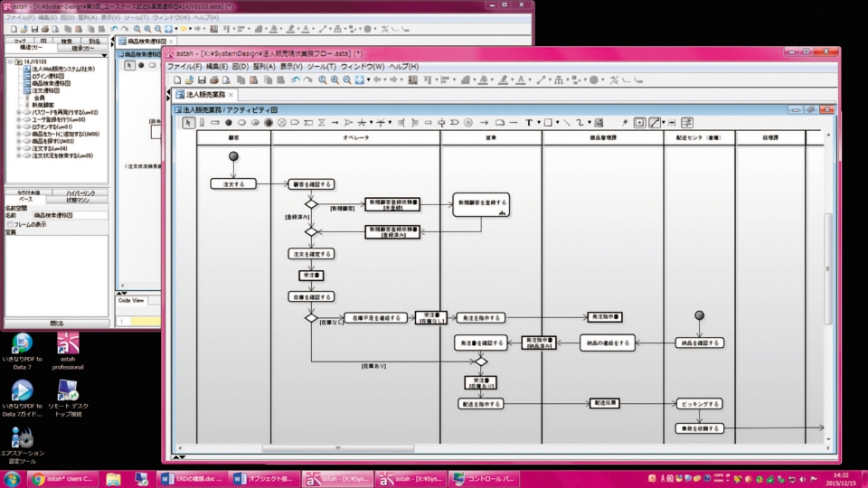
Task: Toggle the framed-square mode button in palette
Action: (639, 123)
